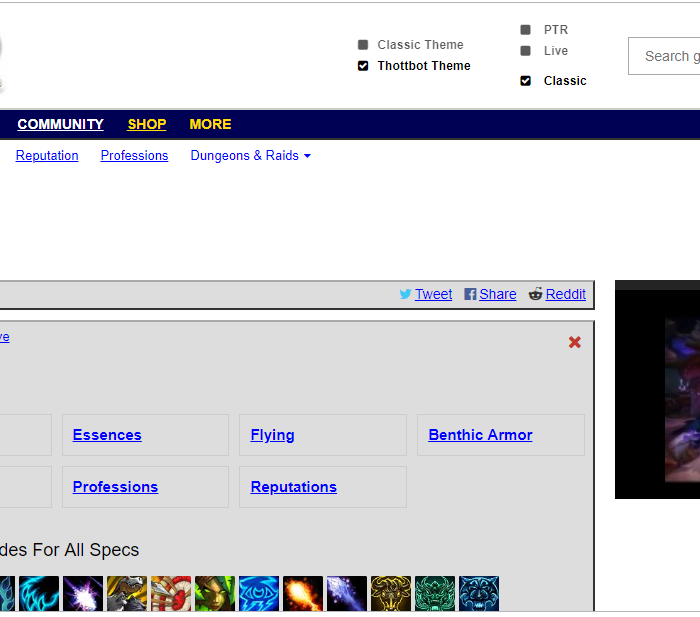The height and width of the screenshot is (617, 700).
Task: Click the green-haired demon hunter spec icon
Action: 214,594
